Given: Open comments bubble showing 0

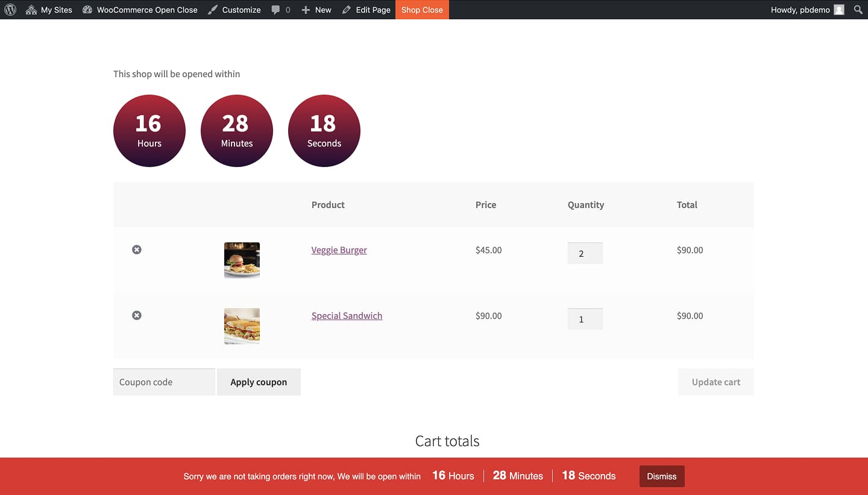Looking at the screenshot, I should (x=280, y=10).
